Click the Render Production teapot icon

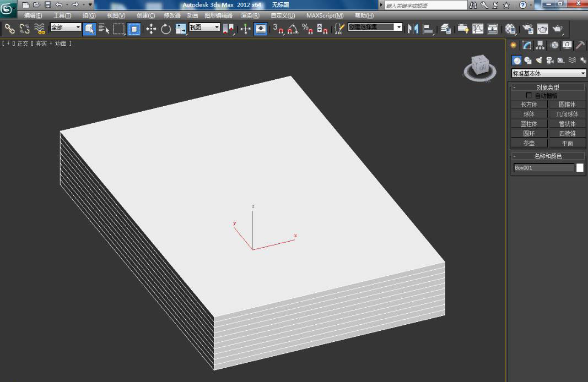[558, 29]
